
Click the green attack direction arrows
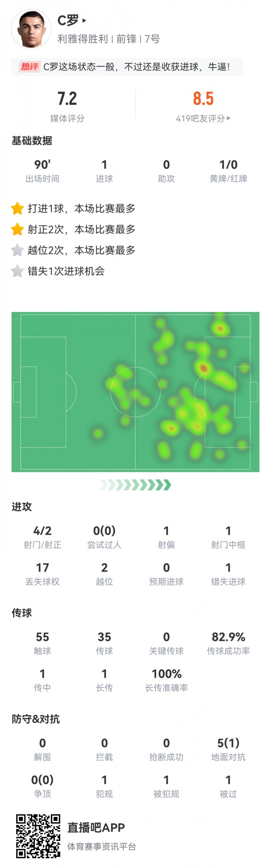(x=135, y=485)
